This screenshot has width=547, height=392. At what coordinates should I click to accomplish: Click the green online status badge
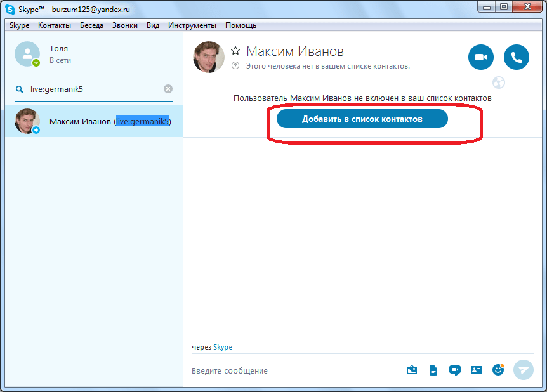[36, 63]
